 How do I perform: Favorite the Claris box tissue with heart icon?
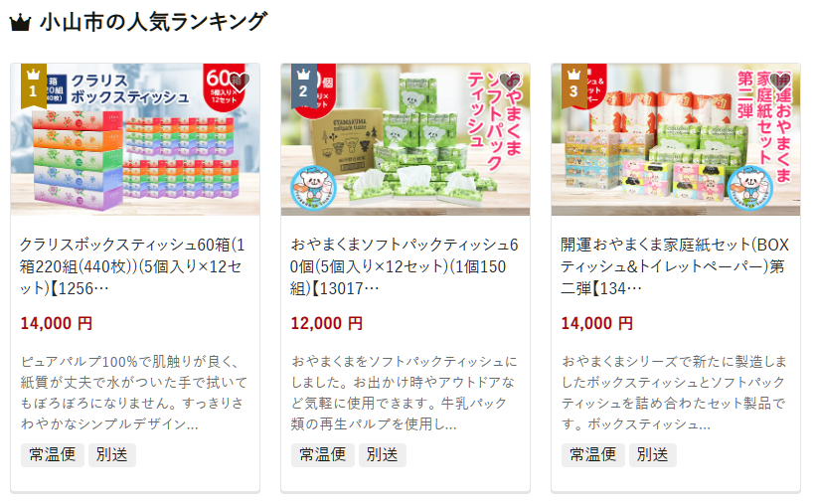pyautogui.click(x=240, y=82)
